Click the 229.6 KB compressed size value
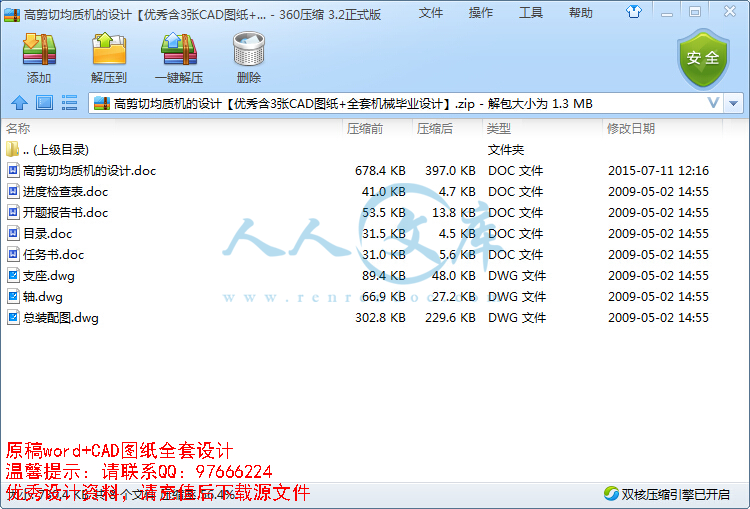 pyautogui.click(x=450, y=318)
